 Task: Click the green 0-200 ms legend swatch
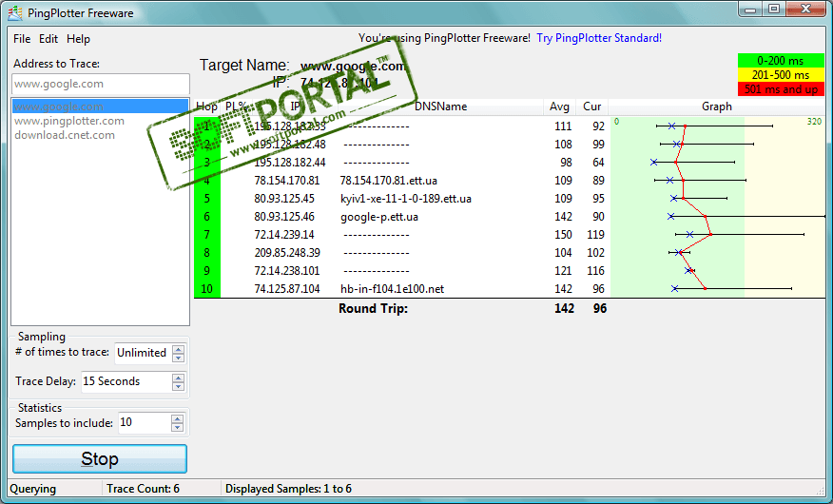(781, 61)
